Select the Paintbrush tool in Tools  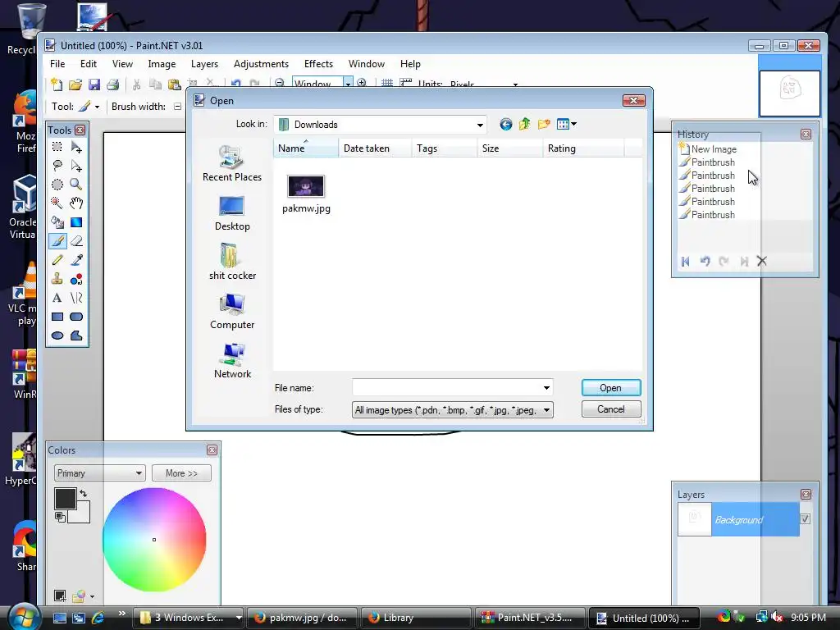click(57, 241)
